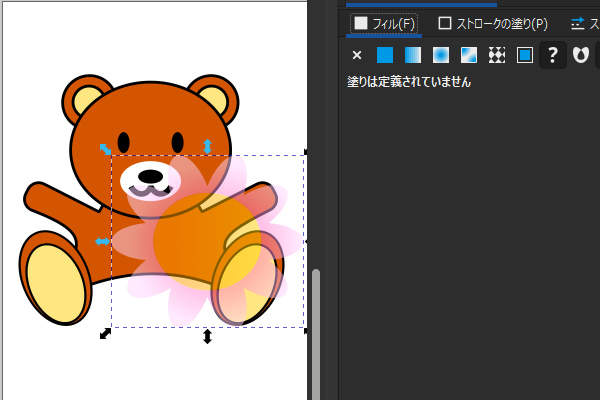Choose the radial gradient fill icon
Viewport: 600px width, 400px height.
[441, 55]
